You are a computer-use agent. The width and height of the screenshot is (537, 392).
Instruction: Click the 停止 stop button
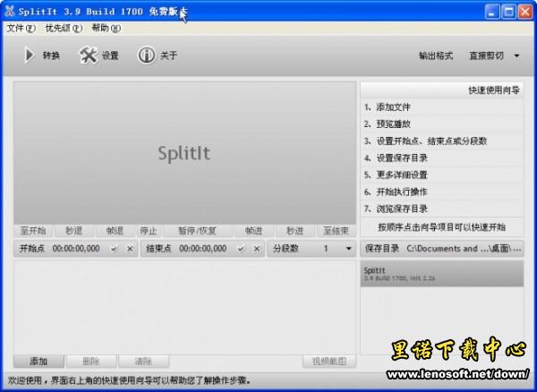(149, 231)
